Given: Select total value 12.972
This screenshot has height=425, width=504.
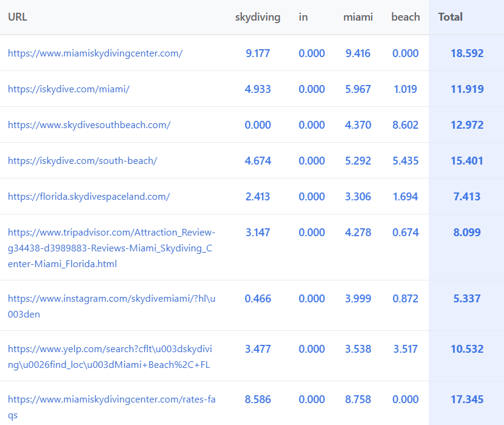Looking at the screenshot, I should coord(467,125).
